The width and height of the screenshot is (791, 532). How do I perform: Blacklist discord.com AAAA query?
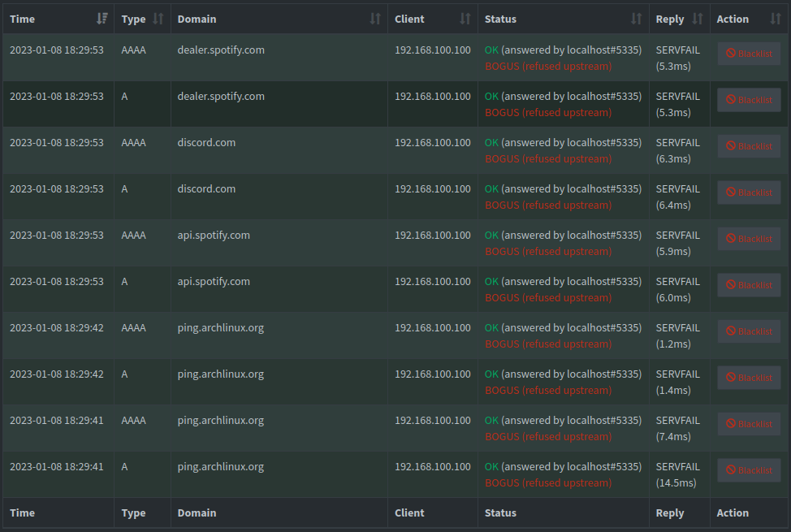tap(749, 146)
